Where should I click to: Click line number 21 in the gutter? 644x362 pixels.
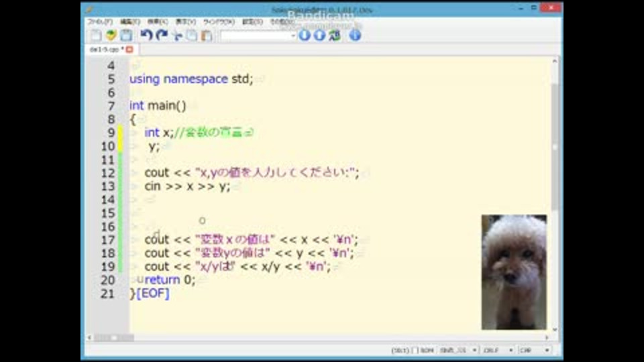[x=108, y=294]
